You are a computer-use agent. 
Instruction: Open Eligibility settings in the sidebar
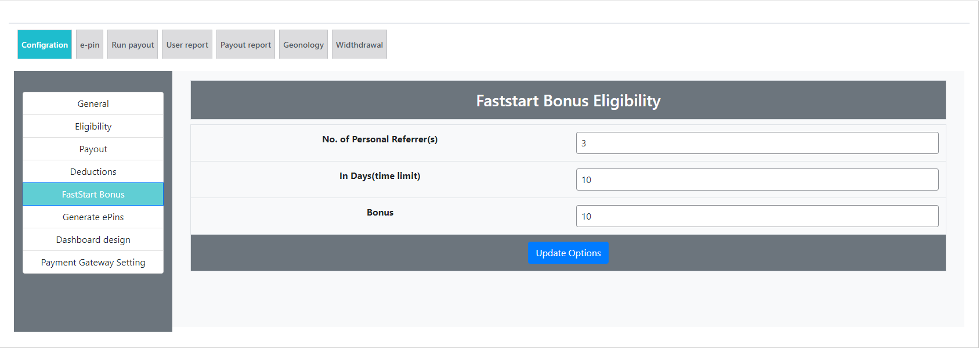coord(93,126)
